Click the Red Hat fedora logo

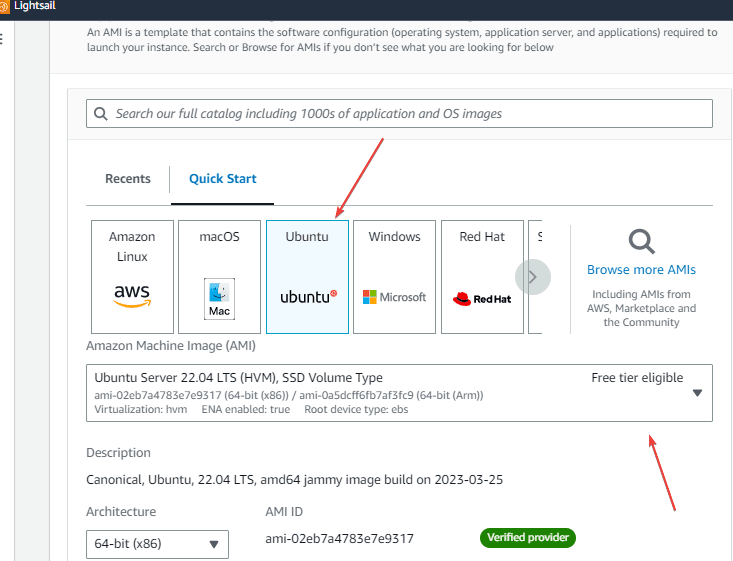click(x=482, y=299)
